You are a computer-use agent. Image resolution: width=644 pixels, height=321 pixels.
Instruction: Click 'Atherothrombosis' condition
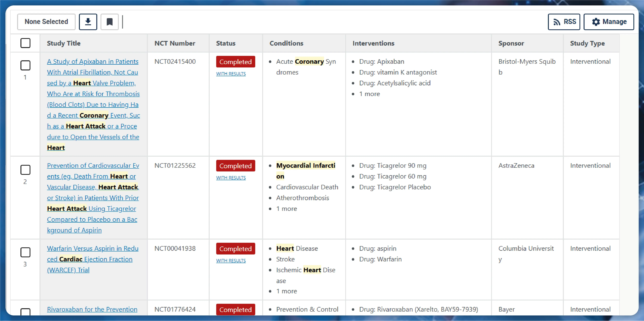coord(302,198)
